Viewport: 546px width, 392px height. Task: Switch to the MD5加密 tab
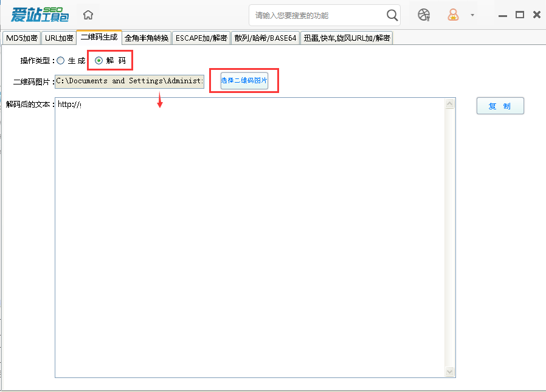pyautogui.click(x=21, y=37)
